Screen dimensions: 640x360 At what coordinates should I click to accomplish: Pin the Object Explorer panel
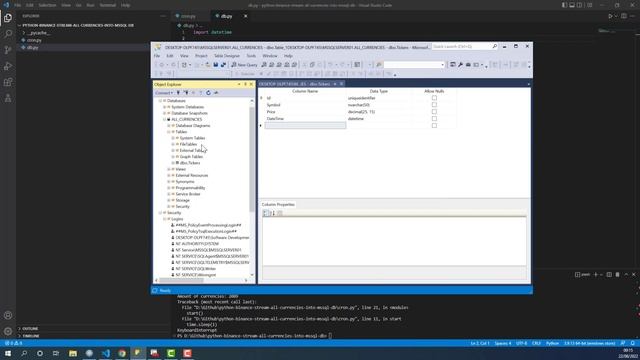coord(245,84)
